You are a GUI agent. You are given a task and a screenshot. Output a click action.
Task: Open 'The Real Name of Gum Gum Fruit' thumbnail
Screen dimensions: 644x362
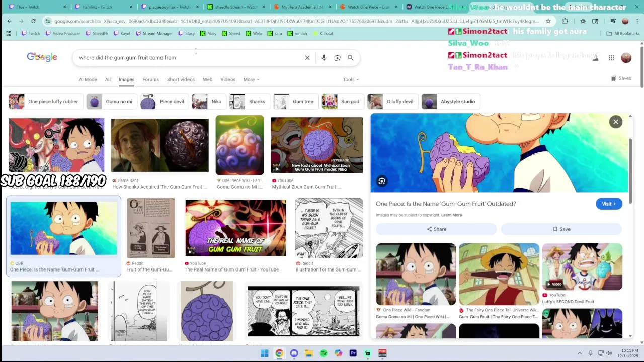coord(235,228)
